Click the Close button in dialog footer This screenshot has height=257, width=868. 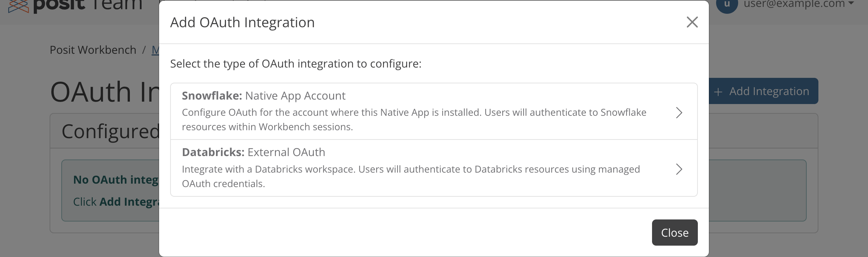[674, 233]
